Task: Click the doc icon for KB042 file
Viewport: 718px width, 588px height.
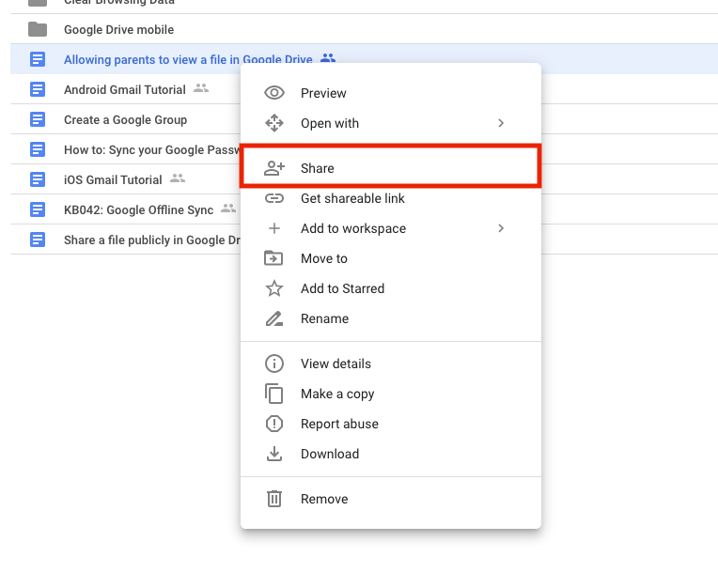Action: tap(38, 209)
